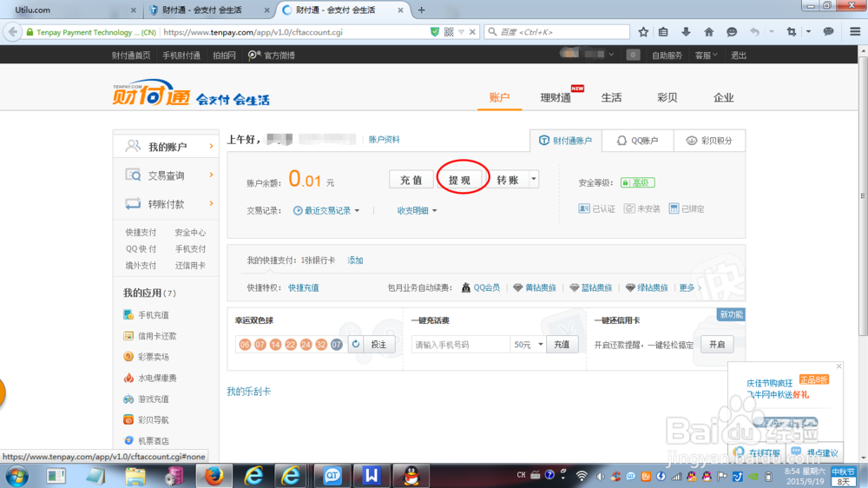This screenshot has width=868, height=488.
Task: Close the floating advertisement popup
Action: point(838,366)
